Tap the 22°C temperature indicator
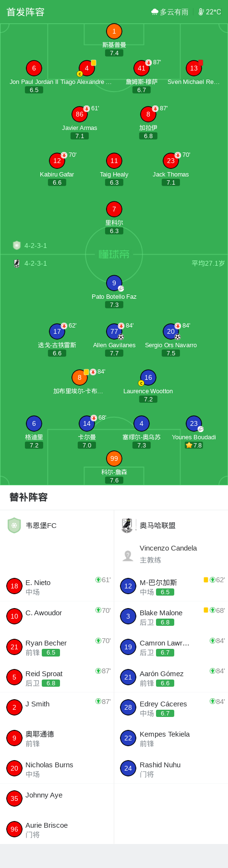The height and width of the screenshot is (868, 228). coord(210,12)
